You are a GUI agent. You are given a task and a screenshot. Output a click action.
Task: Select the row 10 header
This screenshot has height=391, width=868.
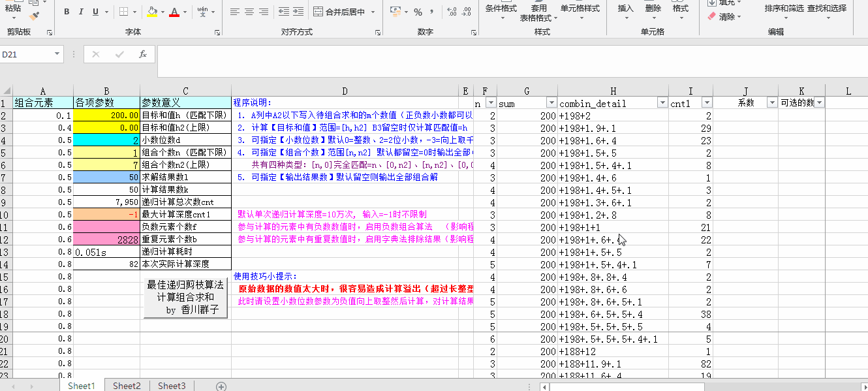5,214
